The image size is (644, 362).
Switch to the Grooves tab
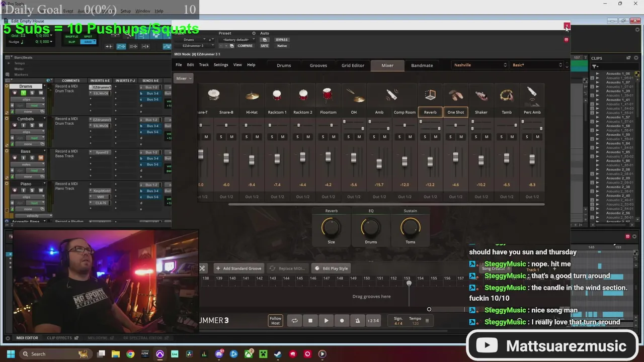(x=318, y=65)
